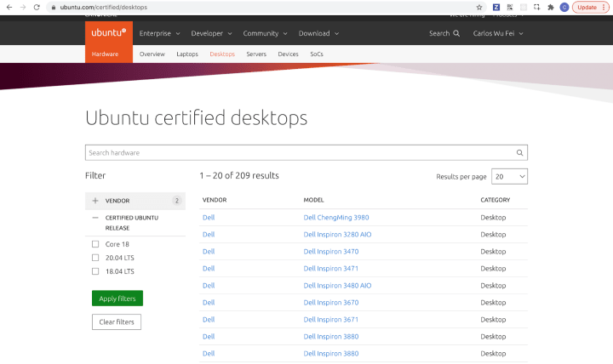
Task: Open the blue Z extension icon
Action: pyautogui.click(x=496, y=7)
